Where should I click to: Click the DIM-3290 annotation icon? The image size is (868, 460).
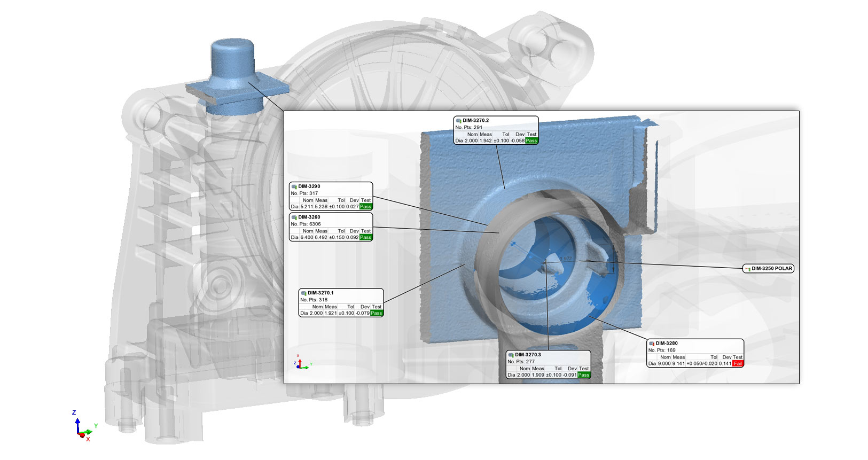pos(294,187)
